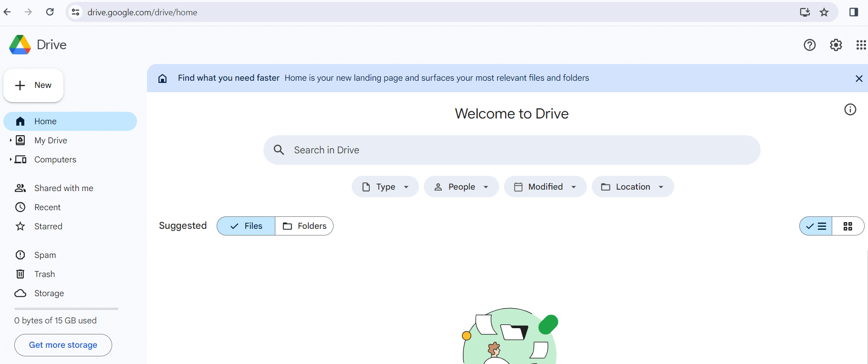Switch to grid layout view
This screenshot has height=364, width=868.
coord(847,226)
